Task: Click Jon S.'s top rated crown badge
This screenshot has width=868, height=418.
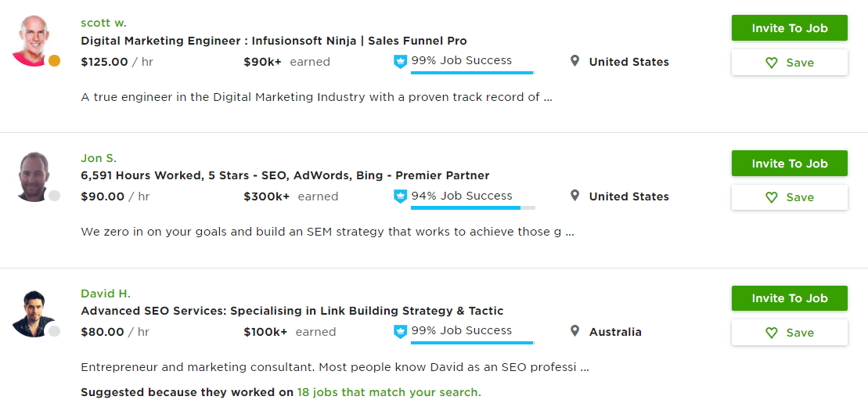Action: [x=400, y=196]
